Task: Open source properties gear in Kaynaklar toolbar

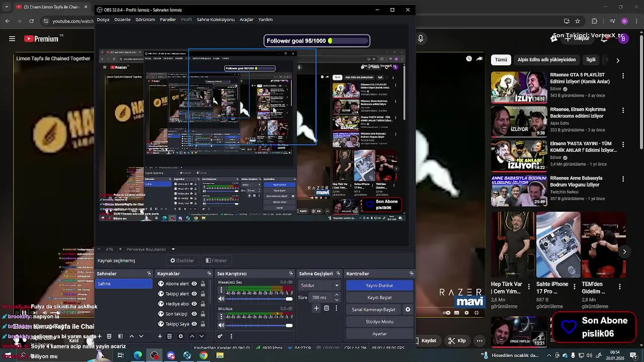Action: tap(181, 336)
